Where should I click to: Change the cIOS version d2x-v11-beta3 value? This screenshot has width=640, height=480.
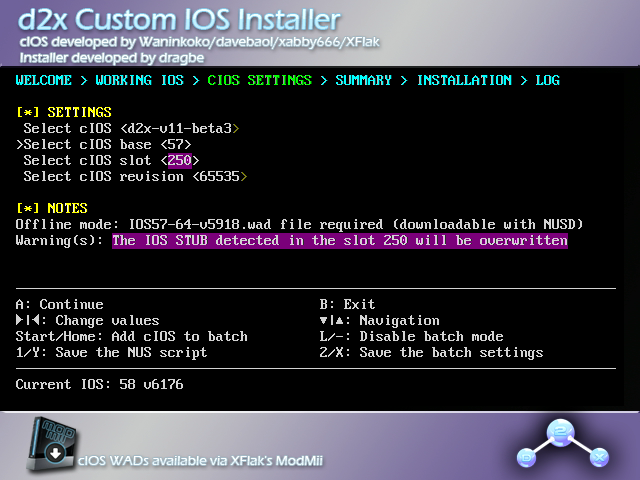180,128
